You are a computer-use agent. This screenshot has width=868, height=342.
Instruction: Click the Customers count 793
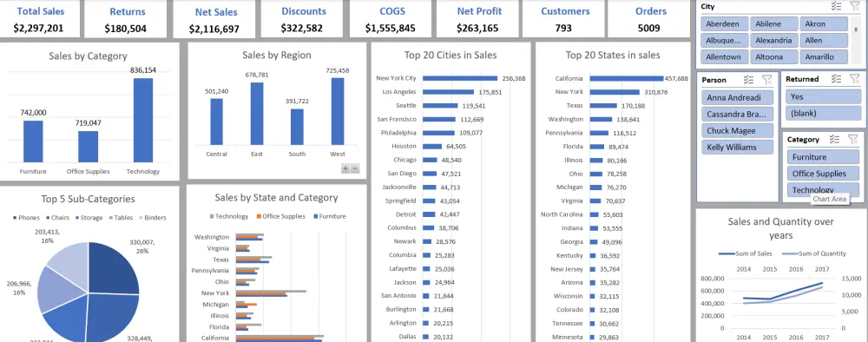[x=563, y=29]
